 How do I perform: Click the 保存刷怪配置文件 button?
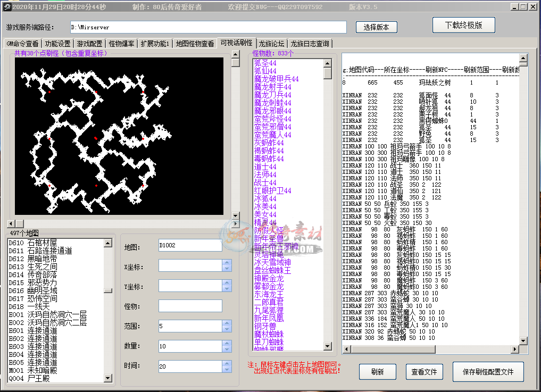pos(488,372)
